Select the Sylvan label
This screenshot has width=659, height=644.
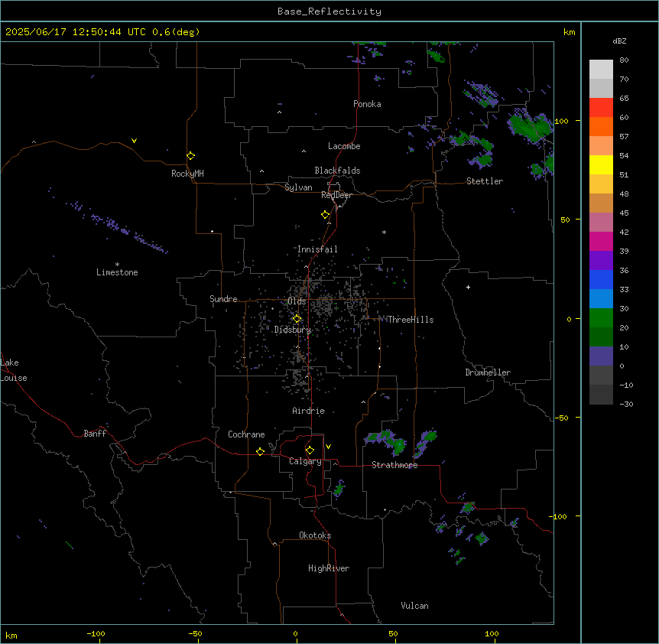pos(298,187)
